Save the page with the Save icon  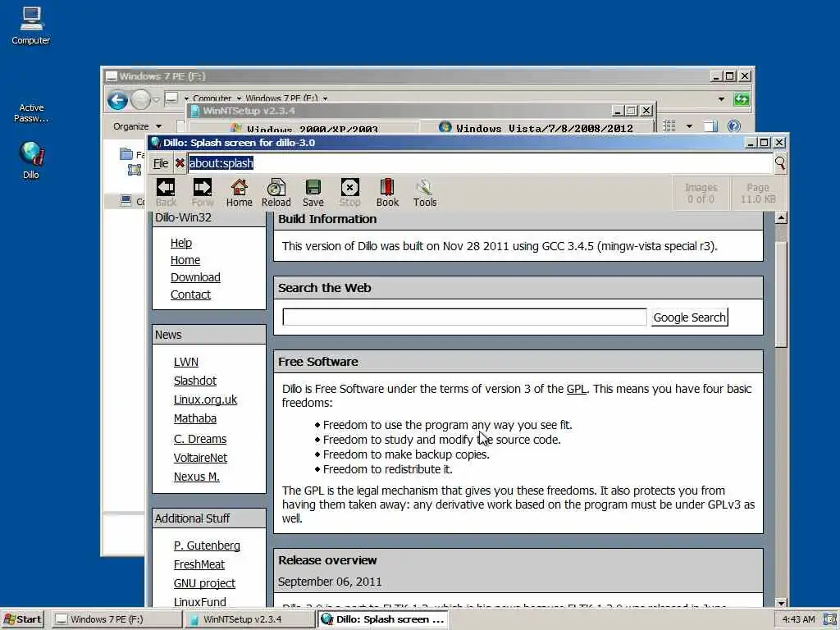pyautogui.click(x=313, y=192)
